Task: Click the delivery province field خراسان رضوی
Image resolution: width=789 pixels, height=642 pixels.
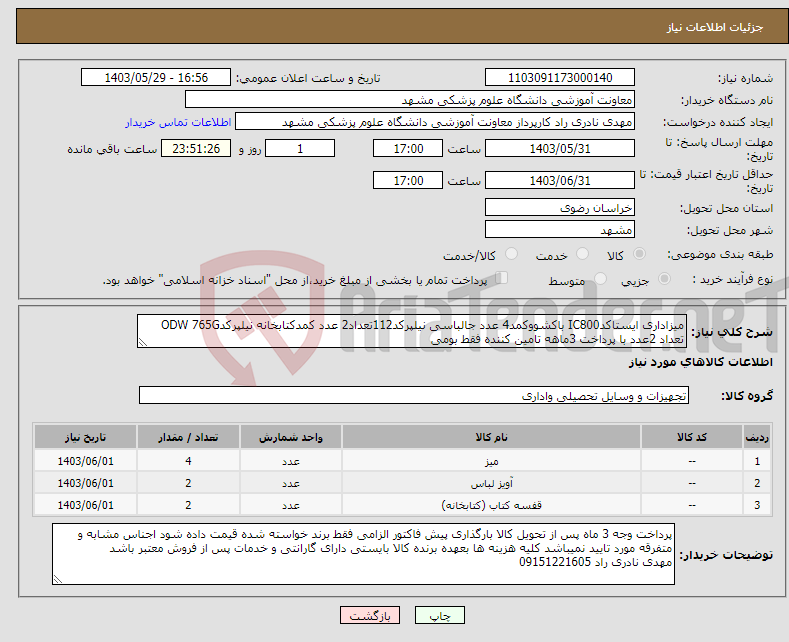Action: tap(560, 207)
